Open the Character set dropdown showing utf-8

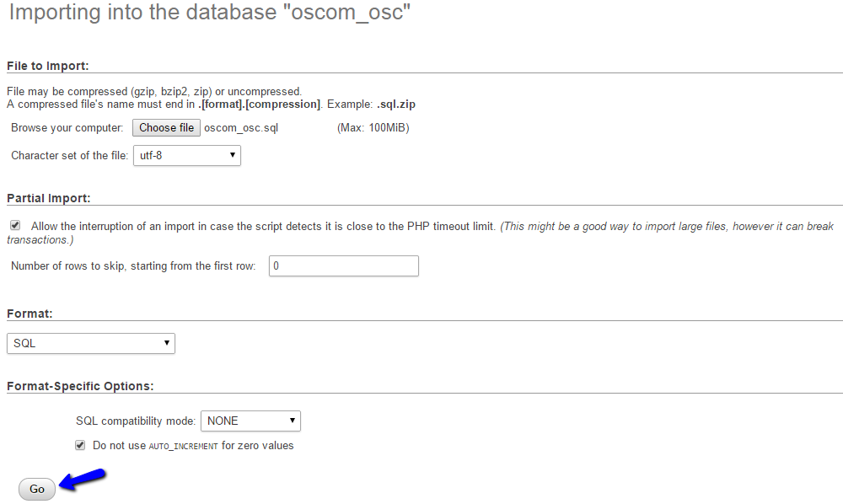click(186, 155)
